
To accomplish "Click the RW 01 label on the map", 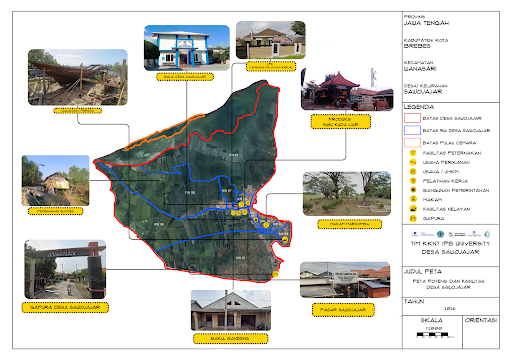I will coord(240,258).
